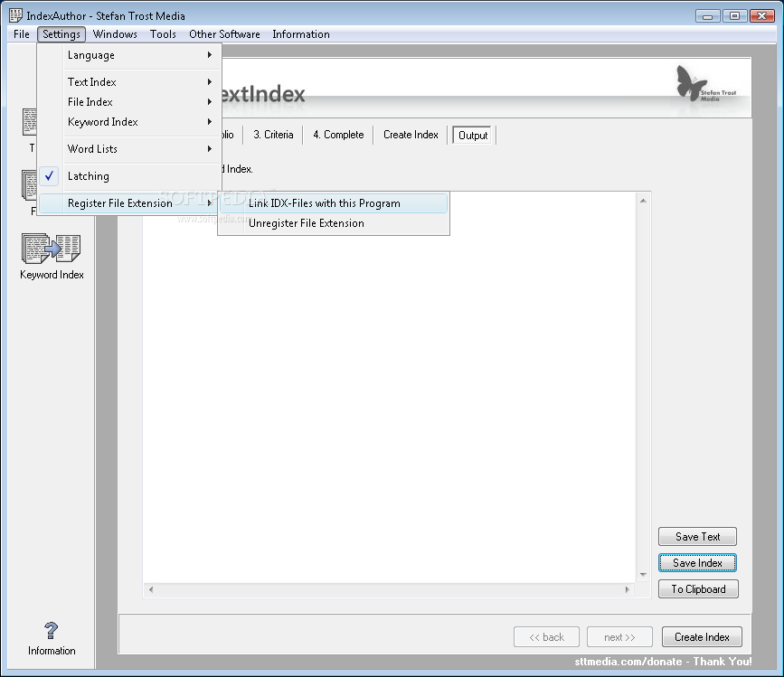Close the Settings menu in menu bar
784x677 pixels.
(x=61, y=34)
